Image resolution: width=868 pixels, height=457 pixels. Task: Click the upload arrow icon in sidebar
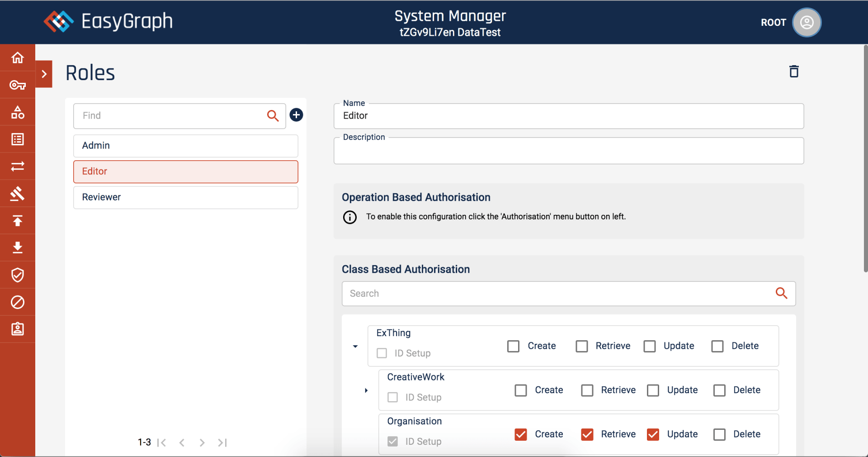pyautogui.click(x=18, y=221)
